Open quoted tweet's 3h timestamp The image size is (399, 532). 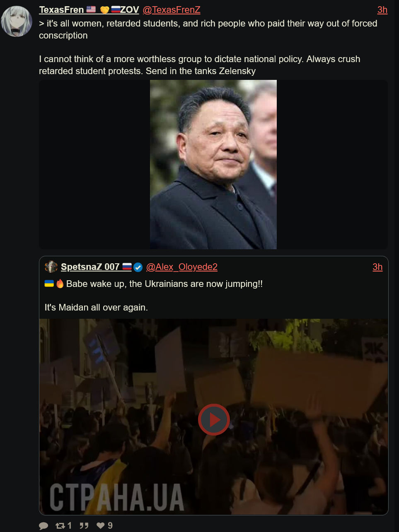pyautogui.click(x=377, y=267)
